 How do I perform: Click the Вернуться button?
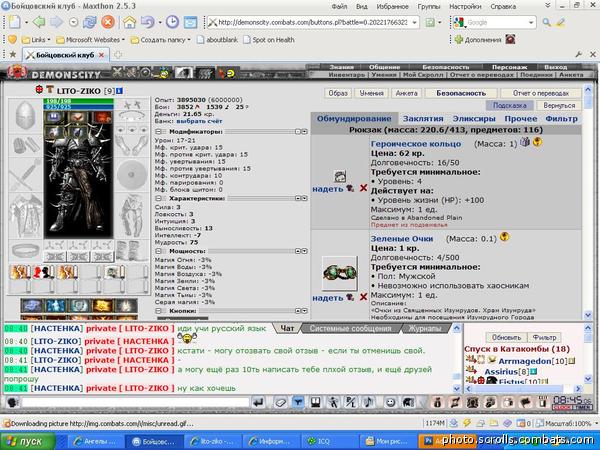(x=559, y=105)
